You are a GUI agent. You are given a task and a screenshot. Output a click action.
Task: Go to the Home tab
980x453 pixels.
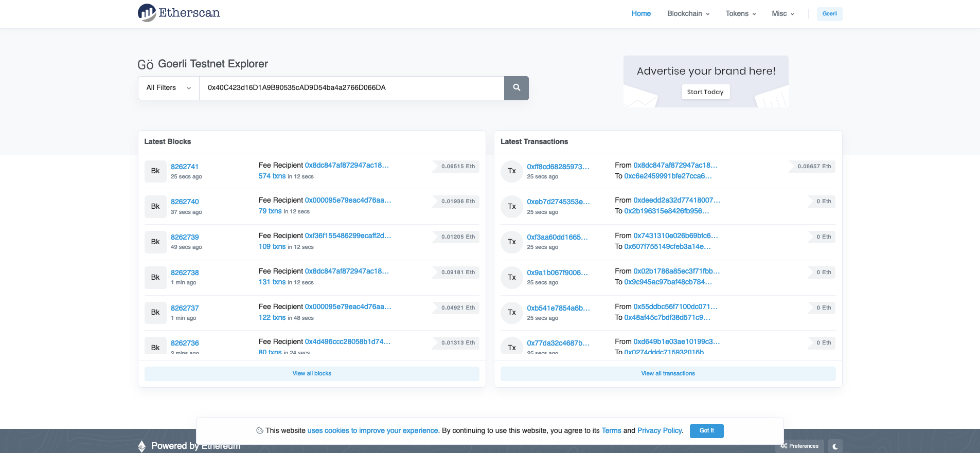pyautogui.click(x=641, y=14)
